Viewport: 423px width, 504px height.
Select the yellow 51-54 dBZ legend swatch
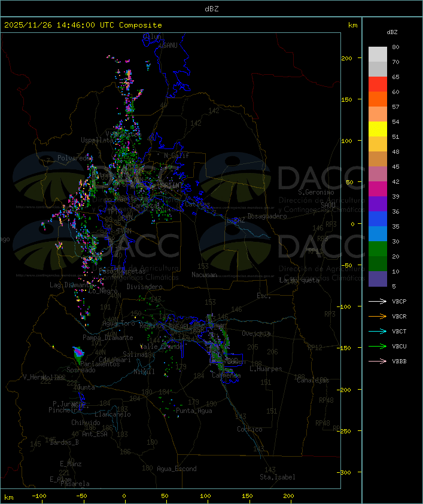point(378,129)
